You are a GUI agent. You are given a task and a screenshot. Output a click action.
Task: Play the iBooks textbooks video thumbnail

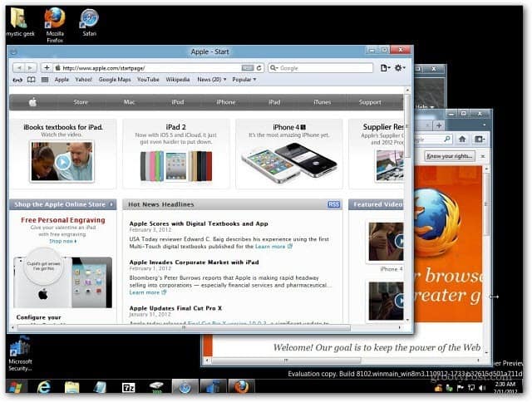point(62,162)
